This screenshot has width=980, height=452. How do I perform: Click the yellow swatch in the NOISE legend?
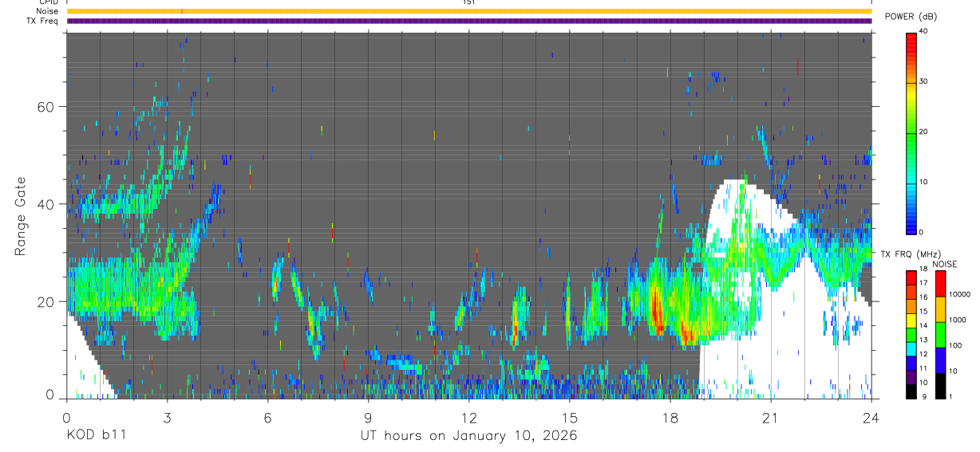[x=940, y=309]
